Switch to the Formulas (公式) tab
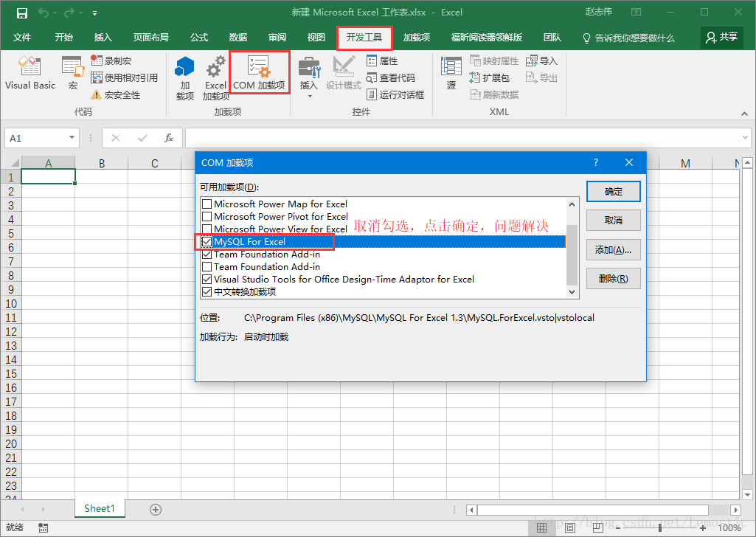This screenshot has width=756, height=537. 198,38
